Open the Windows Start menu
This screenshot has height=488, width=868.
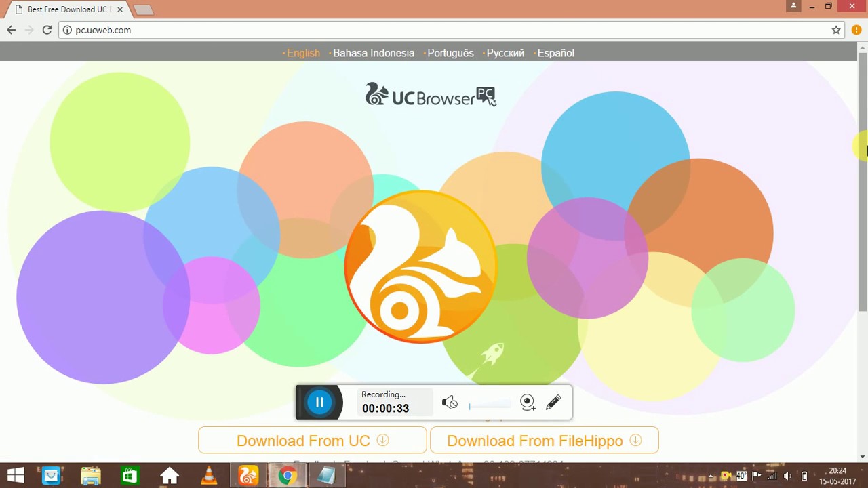click(x=15, y=476)
